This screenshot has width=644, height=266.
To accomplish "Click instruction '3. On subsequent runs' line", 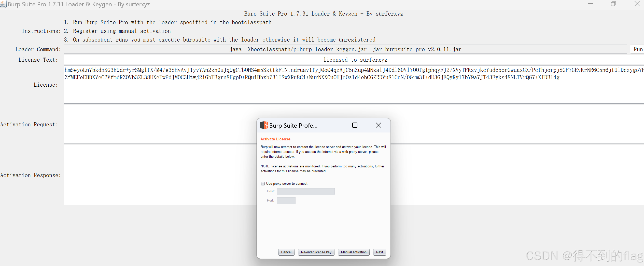I will coord(220,40).
